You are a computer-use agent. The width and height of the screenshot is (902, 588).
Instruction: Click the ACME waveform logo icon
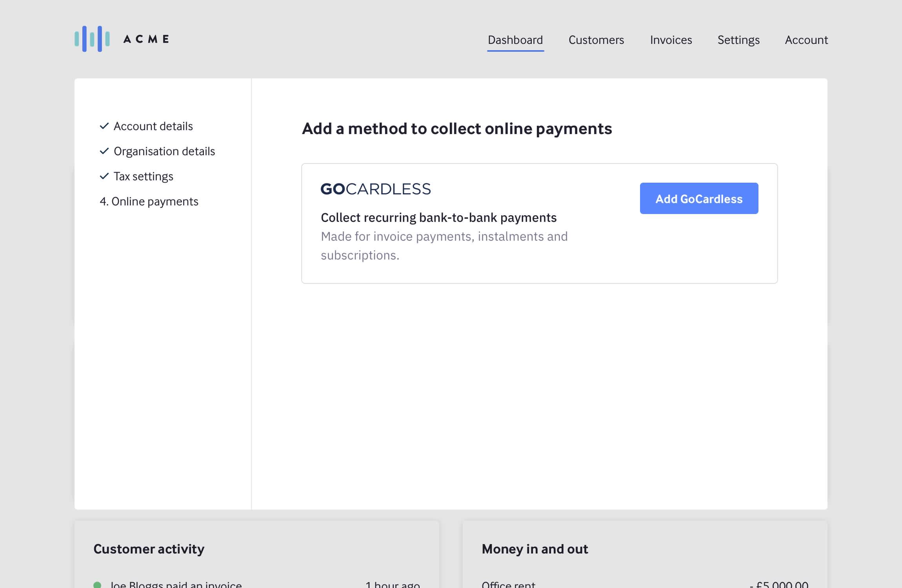[92, 39]
